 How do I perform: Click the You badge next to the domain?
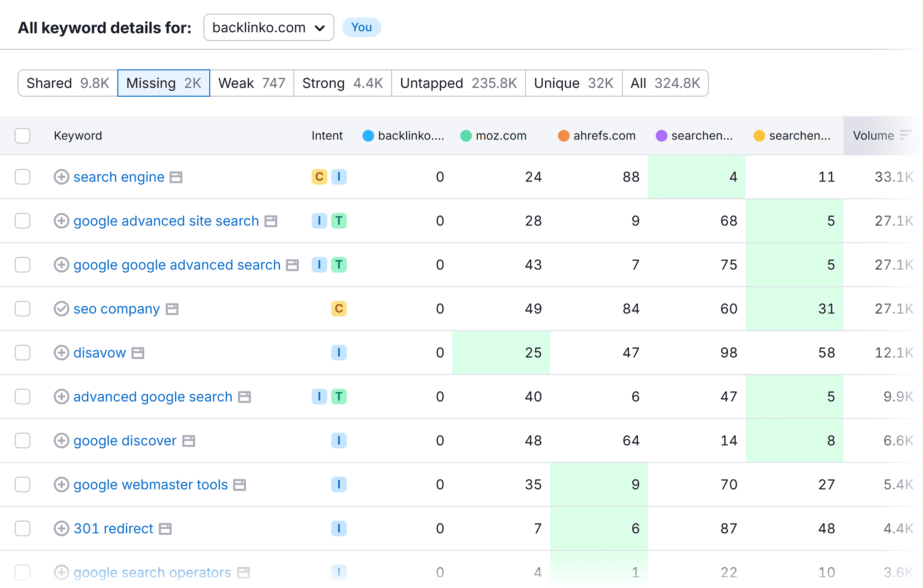[x=361, y=27]
